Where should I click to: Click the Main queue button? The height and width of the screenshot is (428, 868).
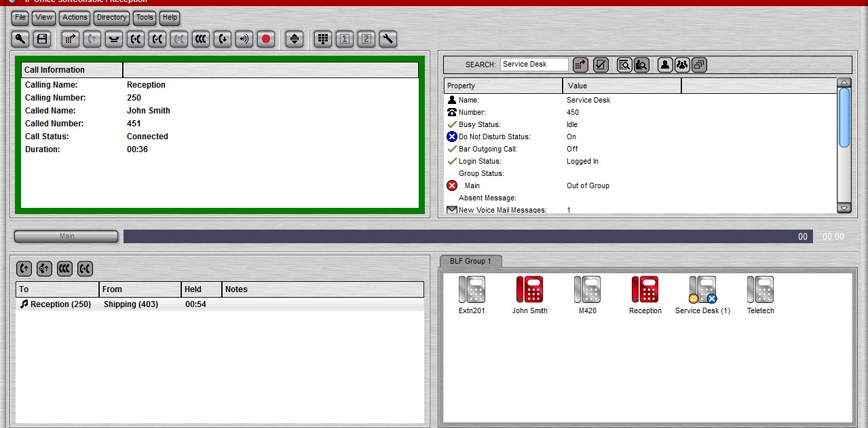(67, 236)
